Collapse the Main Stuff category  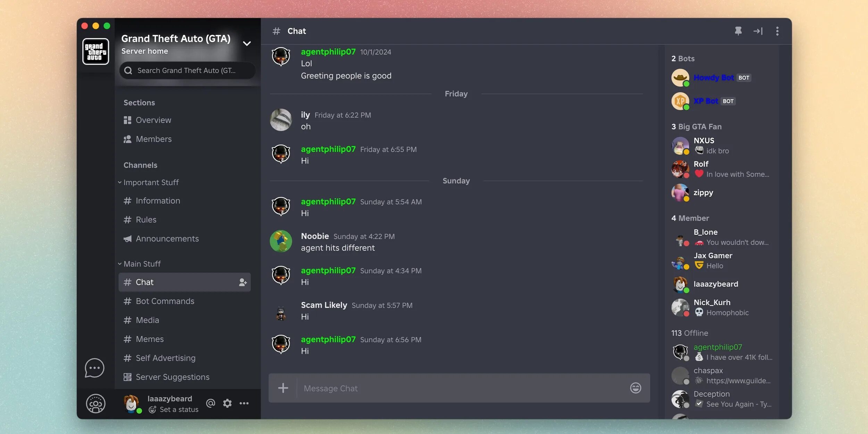pos(142,264)
